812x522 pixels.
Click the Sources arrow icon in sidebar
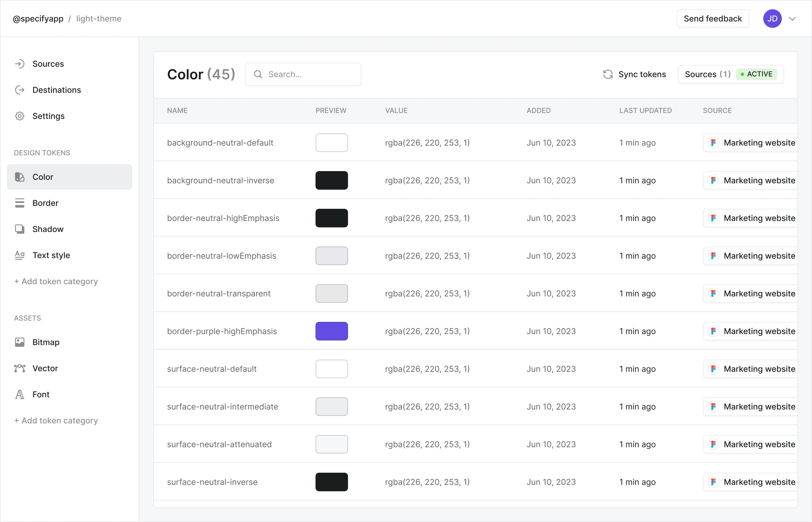(x=20, y=64)
